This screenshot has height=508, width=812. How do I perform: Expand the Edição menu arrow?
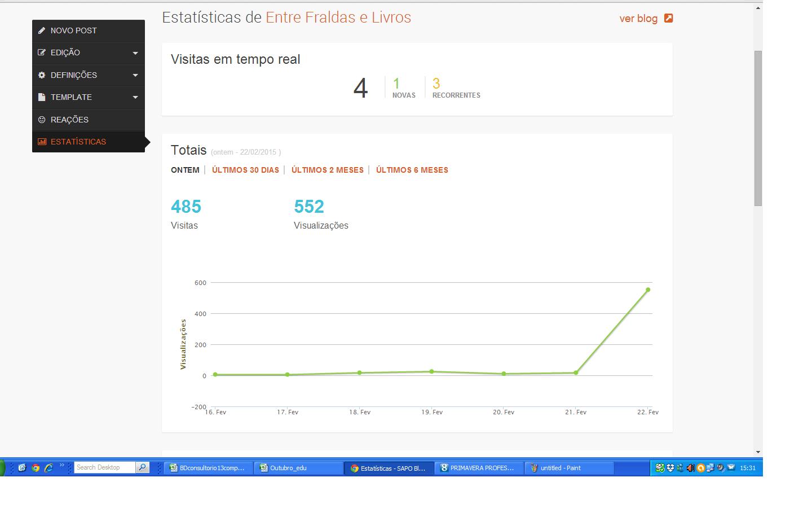[x=135, y=53]
